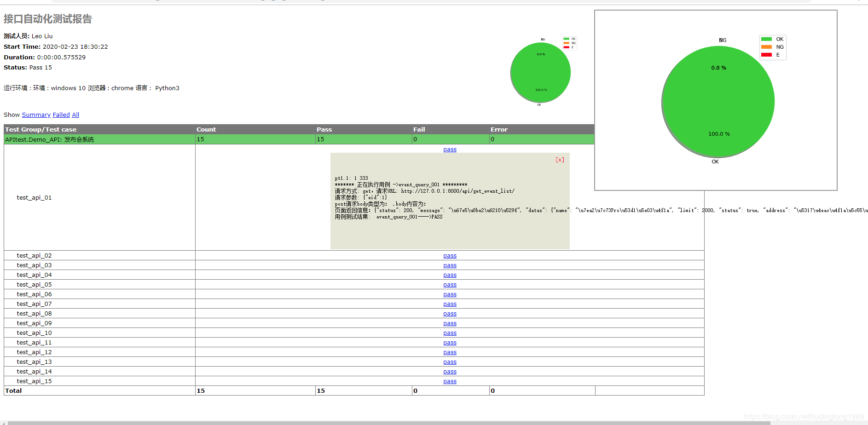This screenshot has width=868, height=425.
Task: Click the request URL line in output popup
Action: [x=424, y=191]
